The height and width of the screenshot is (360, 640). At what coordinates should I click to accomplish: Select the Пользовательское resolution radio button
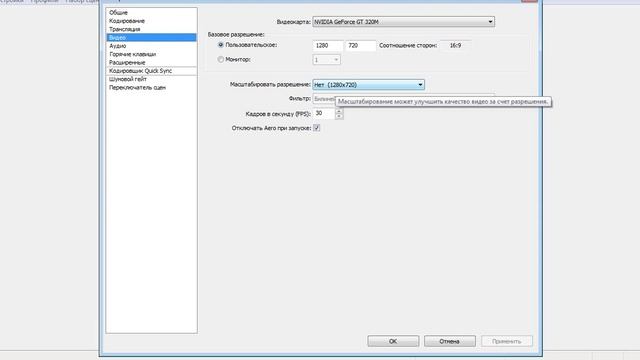pos(221,45)
